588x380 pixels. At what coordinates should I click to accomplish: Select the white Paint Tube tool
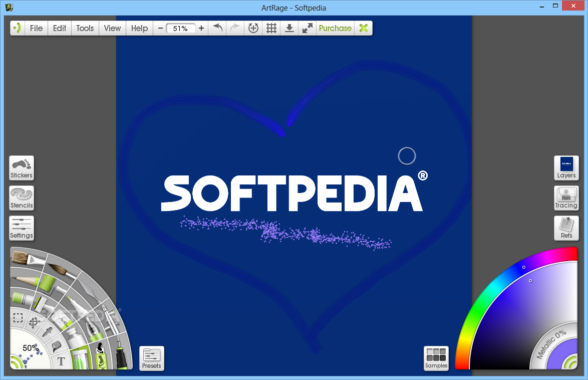tap(75, 338)
